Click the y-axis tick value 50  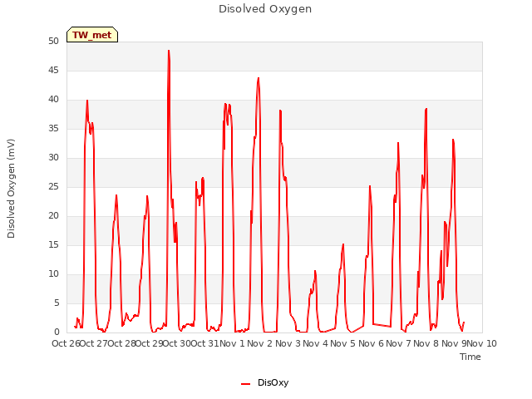[53, 41]
